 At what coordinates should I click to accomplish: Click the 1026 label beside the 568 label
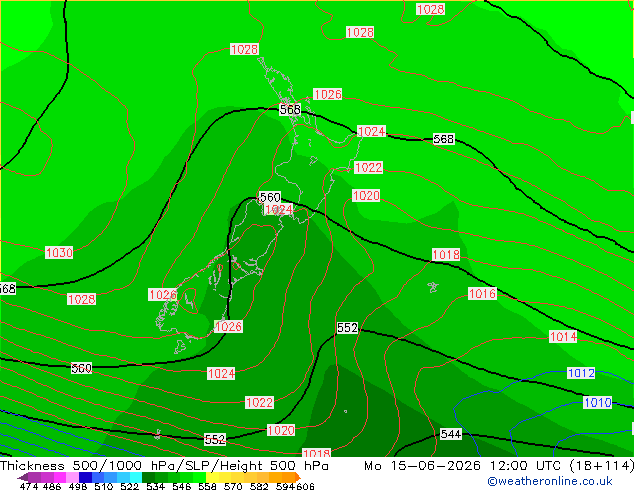pos(328,95)
